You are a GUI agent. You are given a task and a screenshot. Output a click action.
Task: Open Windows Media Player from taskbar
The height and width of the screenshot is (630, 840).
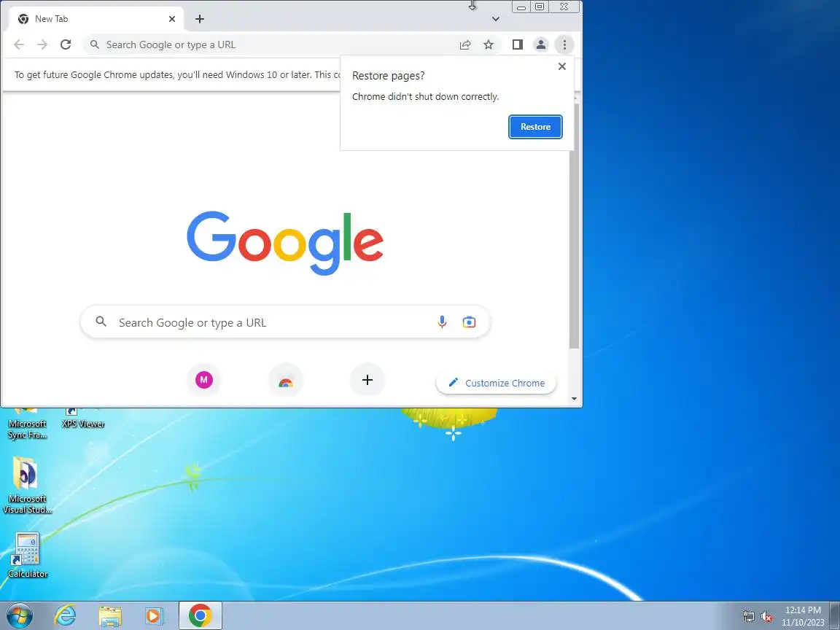(x=154, y=615)
